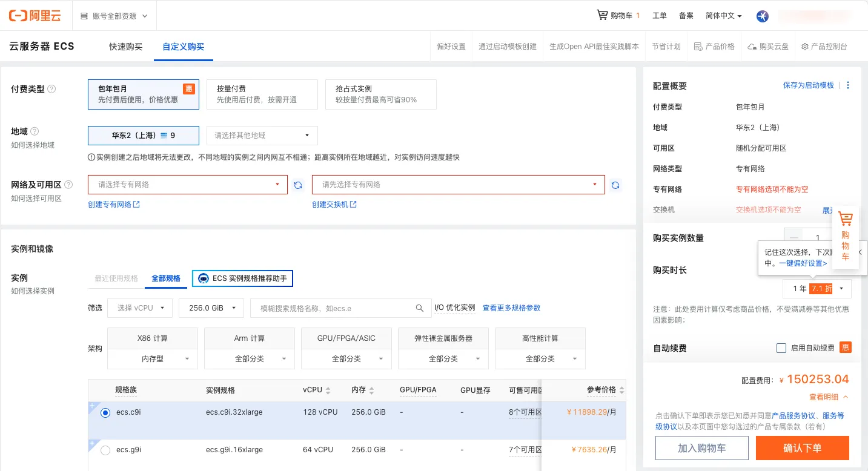Open 弹性裸金属服务器 全部分类 dropdown

pyautogui.click(x=443, y=359)
